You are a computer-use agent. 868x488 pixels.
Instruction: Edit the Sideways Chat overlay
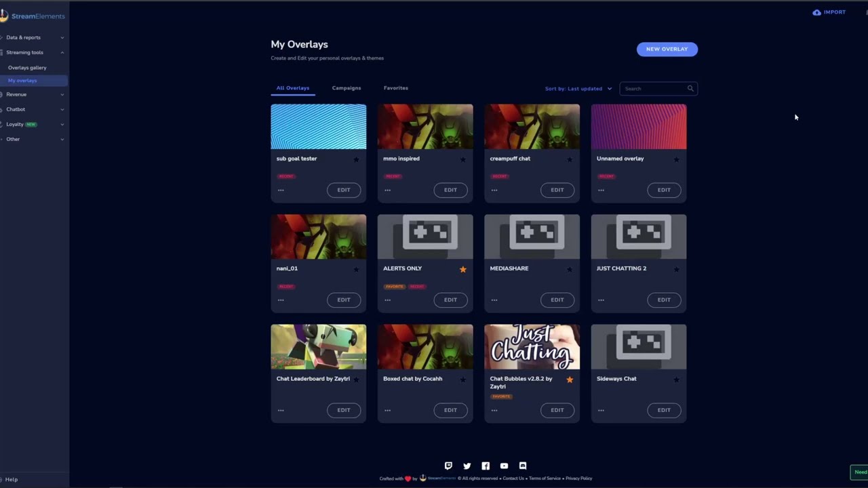[664, 410]
